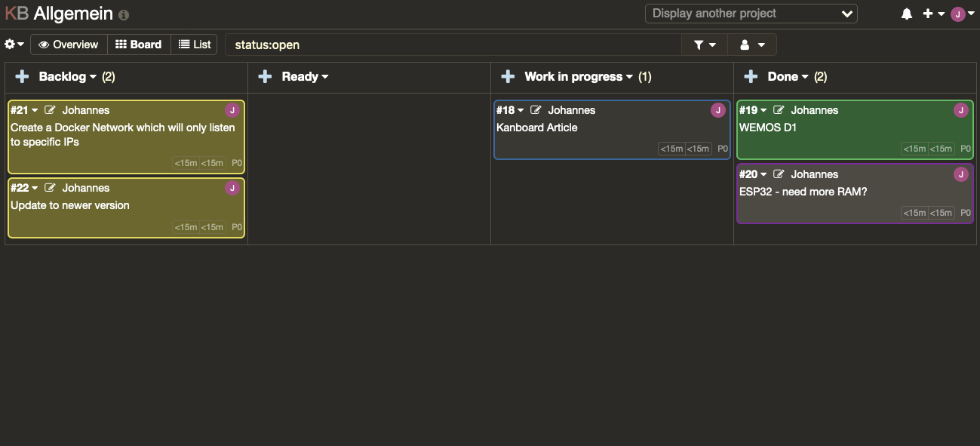Screen dimensions: 980x446
Task: Open the Kanboard Article task
Action: pos(536,128)
